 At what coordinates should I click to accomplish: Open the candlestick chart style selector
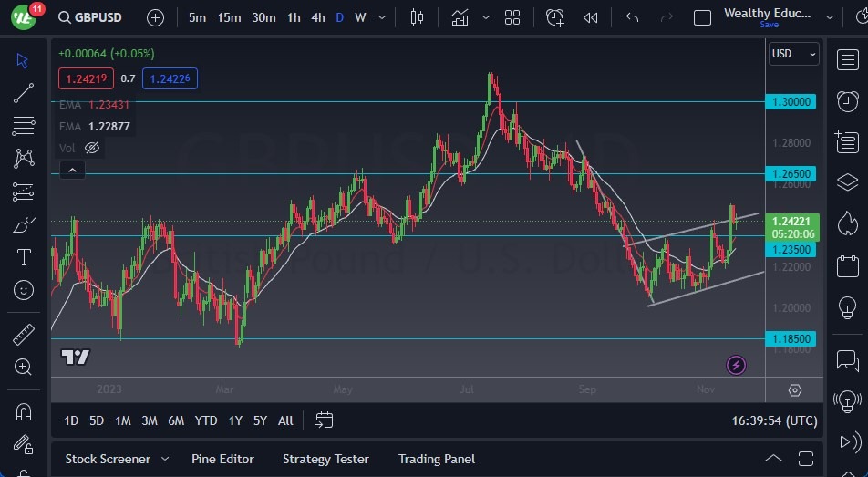coord(418,17)
